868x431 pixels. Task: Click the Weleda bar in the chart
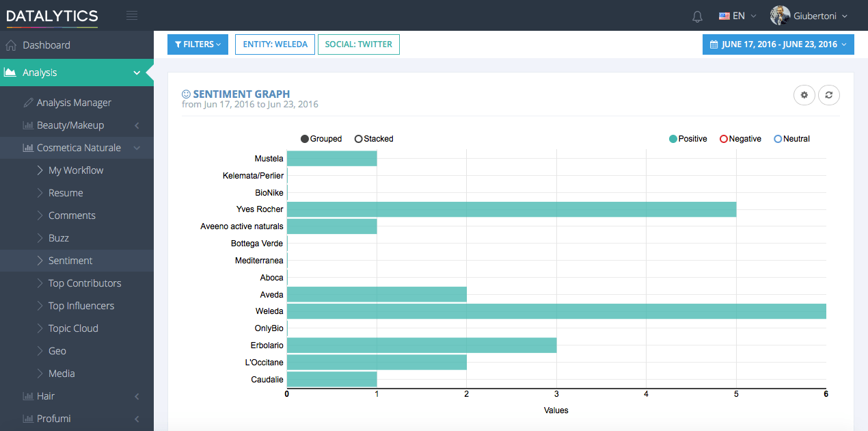(x=556, y=311)
